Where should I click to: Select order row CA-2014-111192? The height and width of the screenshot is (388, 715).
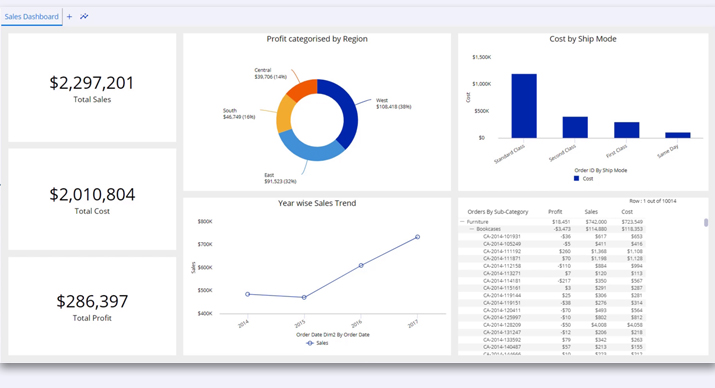pyautogui.click(x=552, y=251)
